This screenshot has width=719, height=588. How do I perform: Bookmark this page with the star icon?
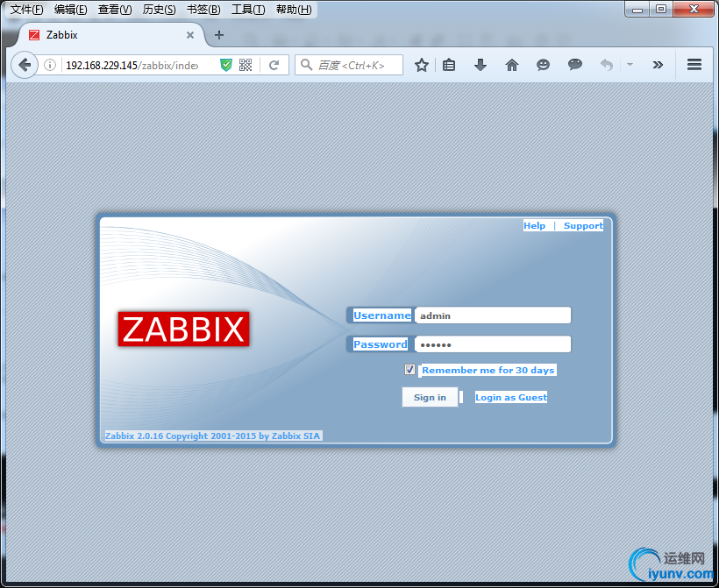[x=422, y=65]
